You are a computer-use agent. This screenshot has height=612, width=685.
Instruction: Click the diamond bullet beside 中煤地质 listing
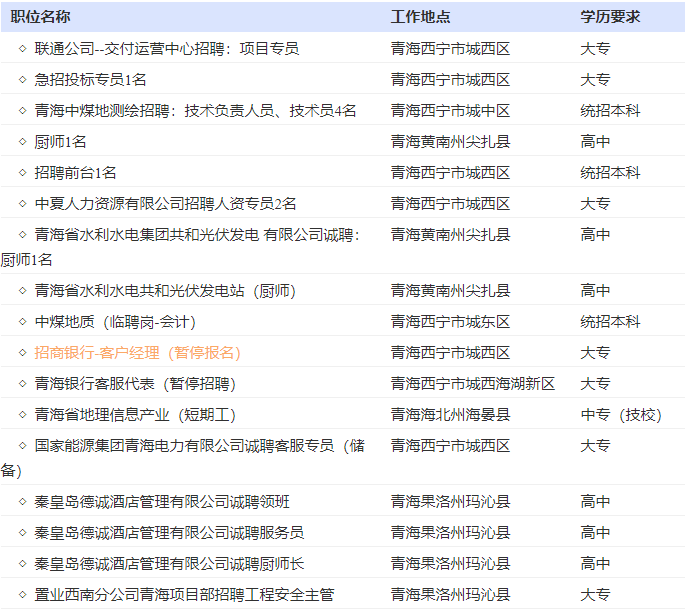(22, 322)
